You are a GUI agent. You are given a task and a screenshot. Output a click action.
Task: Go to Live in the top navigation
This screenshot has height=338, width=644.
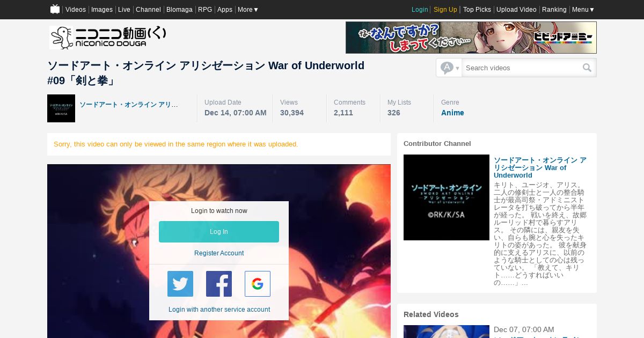pos(124,10)
